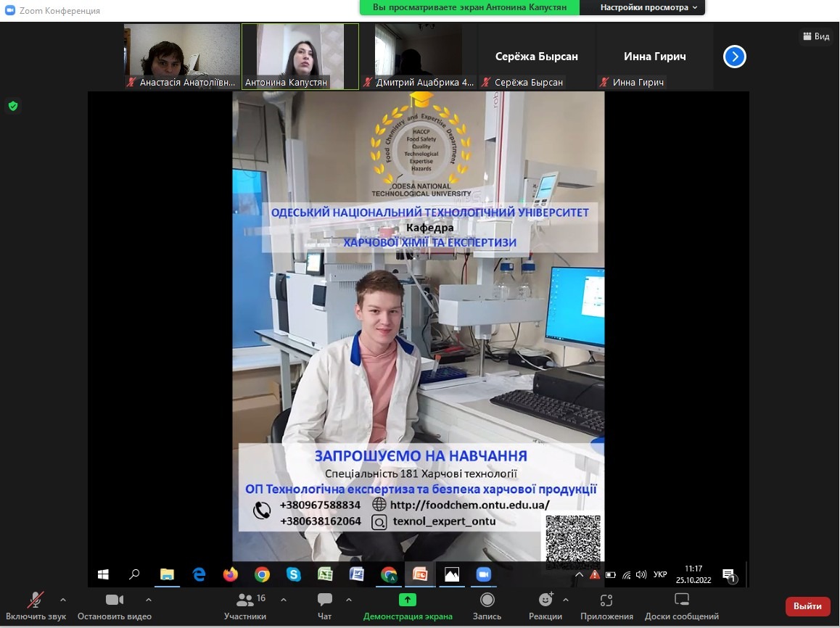Click the texnol_expert_ontu text on slide
The width and height of the screenshot is (840, 628).
pyautogui.click(x=444, y=521)
